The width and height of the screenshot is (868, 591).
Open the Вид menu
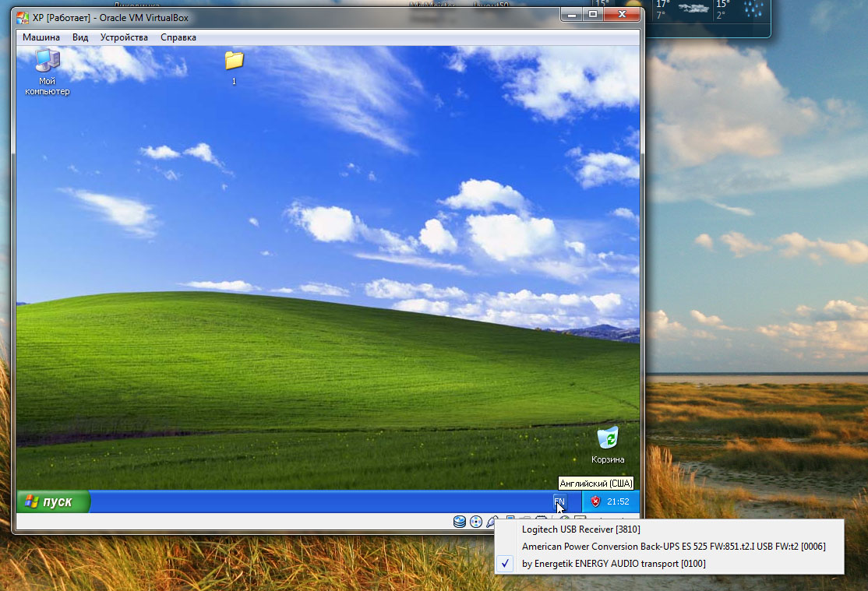click(80, 37)
